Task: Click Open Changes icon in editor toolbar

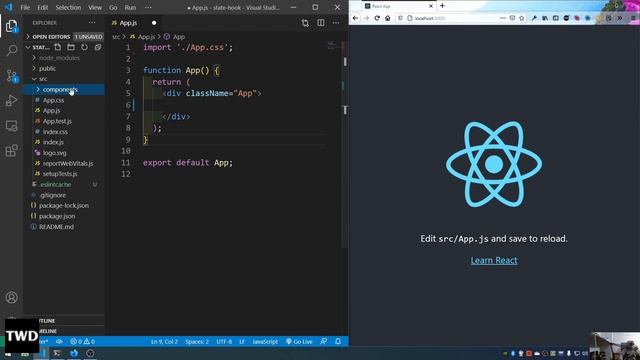Action: pos(305,23)
